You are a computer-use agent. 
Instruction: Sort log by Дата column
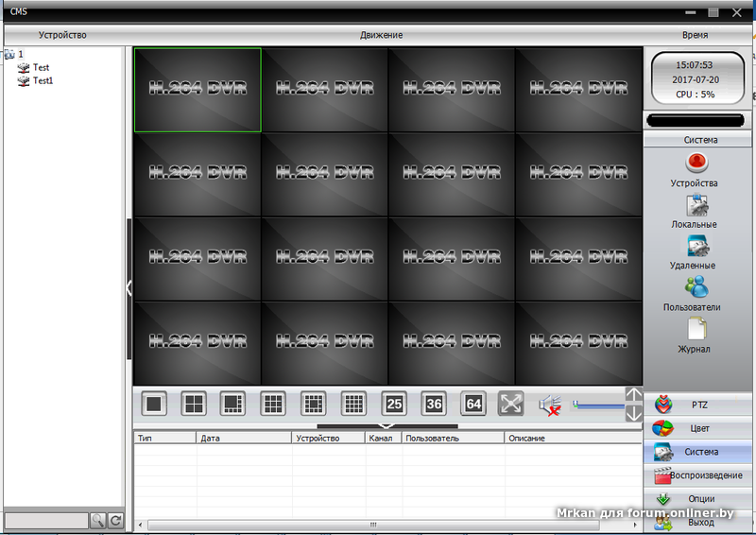coord(244,438)
